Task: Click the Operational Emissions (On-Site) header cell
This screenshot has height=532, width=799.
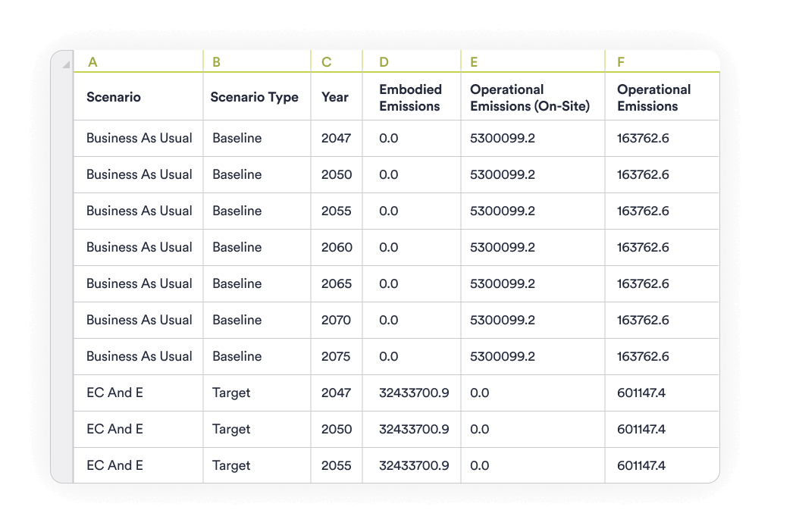Action: point(532,97)
